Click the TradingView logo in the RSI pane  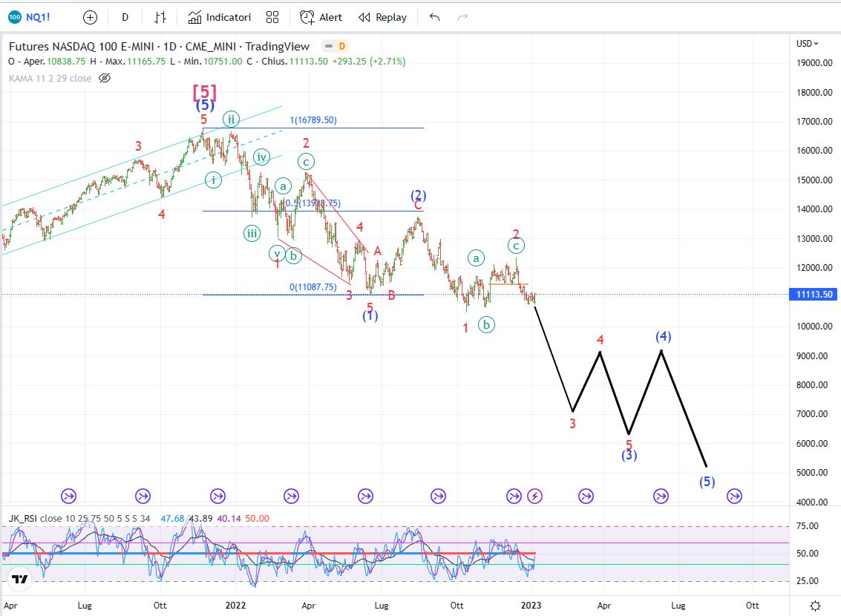coord(20,579)
